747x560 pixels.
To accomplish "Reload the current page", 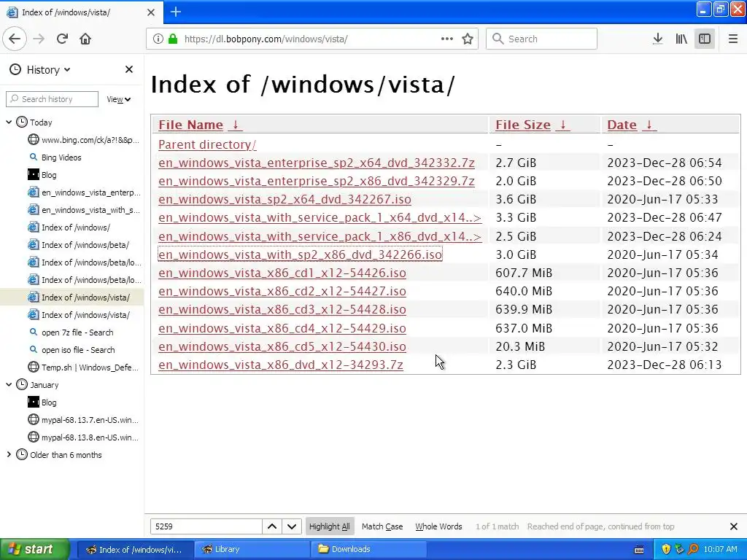I will pyautogui.click(x=62, y=39).
